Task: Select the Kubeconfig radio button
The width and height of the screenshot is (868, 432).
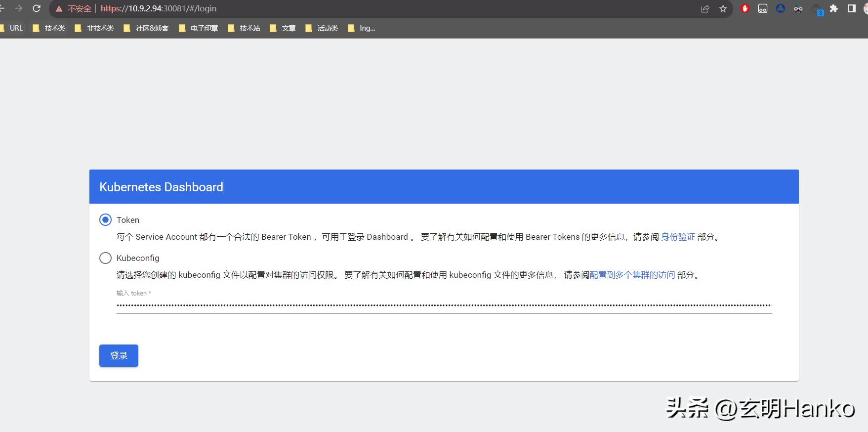Action: coord(105,258)
